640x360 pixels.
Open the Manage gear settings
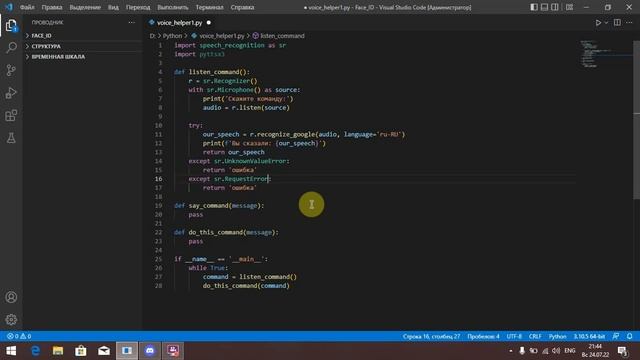pos(11,319)
